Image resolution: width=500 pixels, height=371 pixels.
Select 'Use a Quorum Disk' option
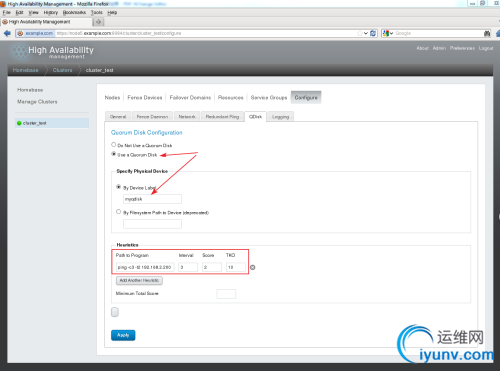click(x=114, y=154)
